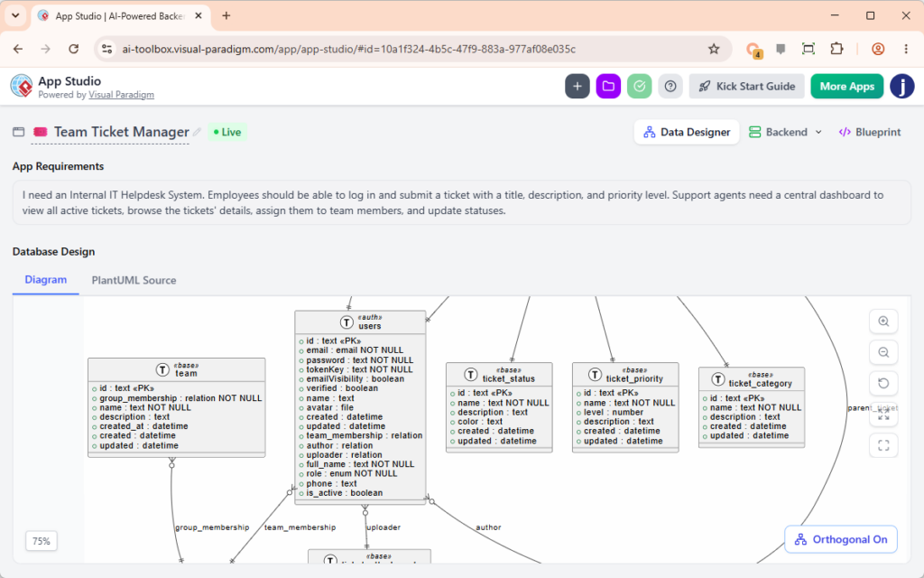Enter diagram fullscreen mode

883,445
